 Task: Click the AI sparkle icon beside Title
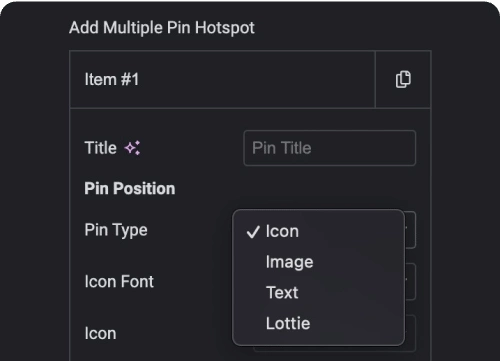[x=132, y=148]
